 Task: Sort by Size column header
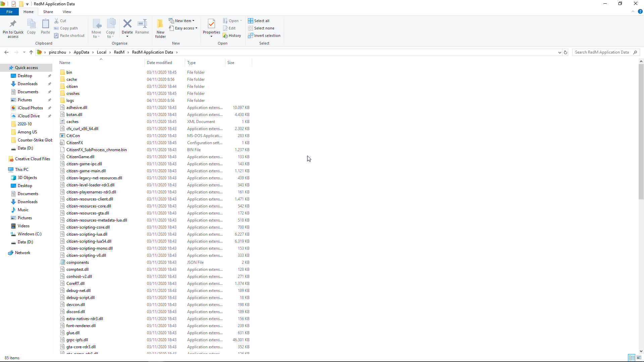coord(238,63)
